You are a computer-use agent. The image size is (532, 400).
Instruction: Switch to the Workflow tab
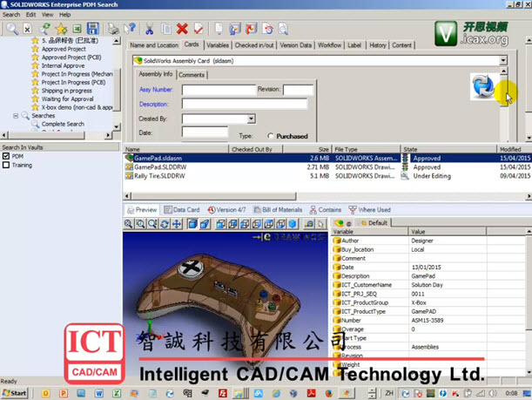pos(329,45)
